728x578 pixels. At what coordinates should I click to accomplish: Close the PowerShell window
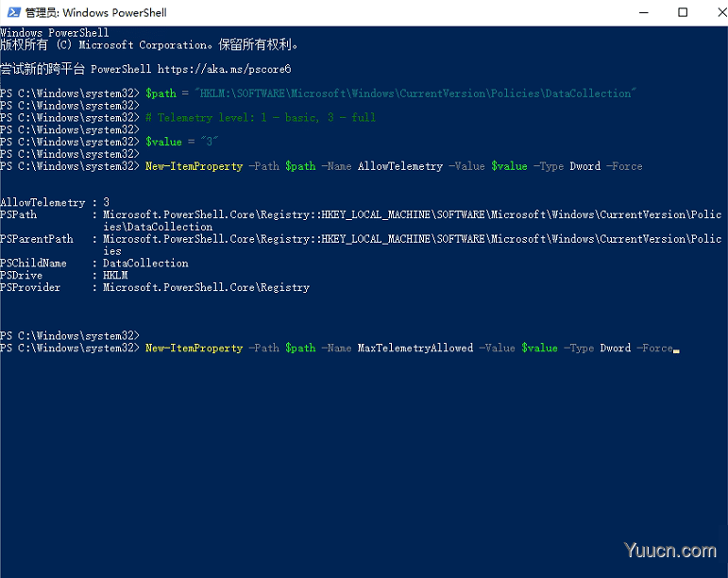click(x=722, y=12)
